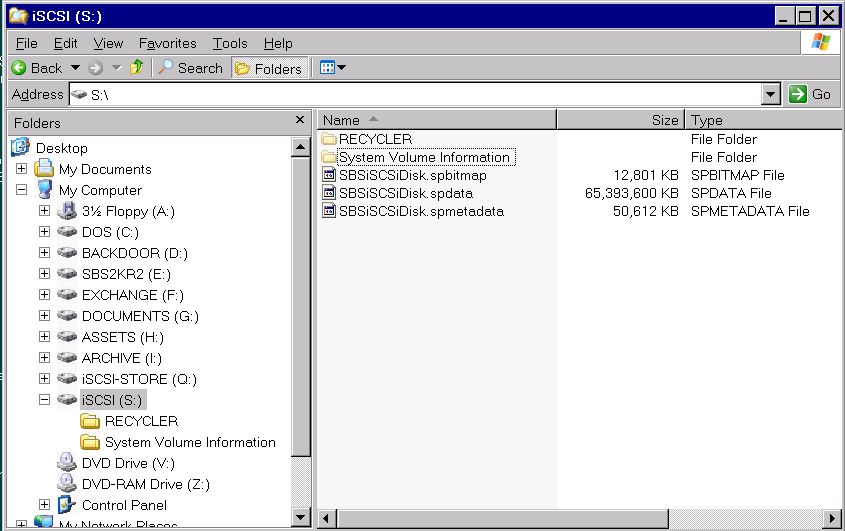Sort by the Size column header

click(x=621, y=120)
